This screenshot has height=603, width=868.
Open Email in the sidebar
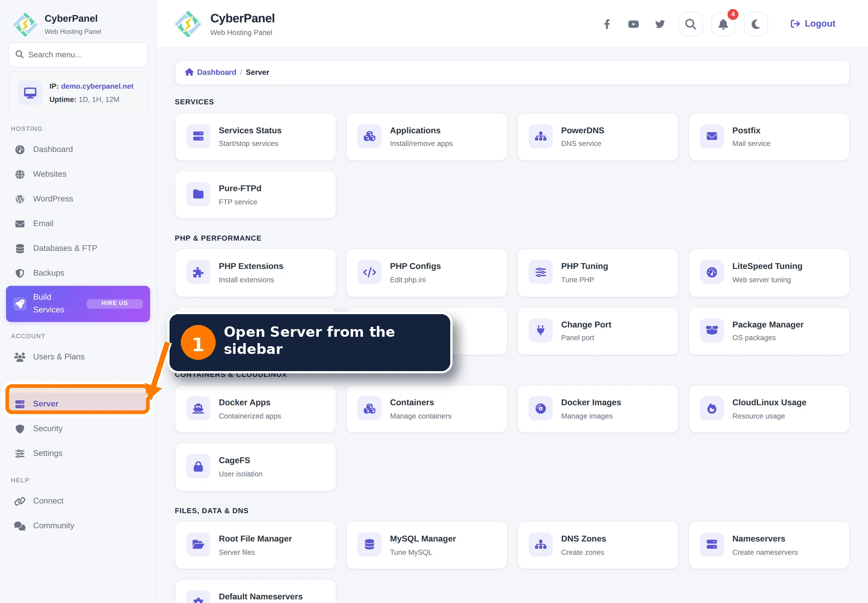78,223
